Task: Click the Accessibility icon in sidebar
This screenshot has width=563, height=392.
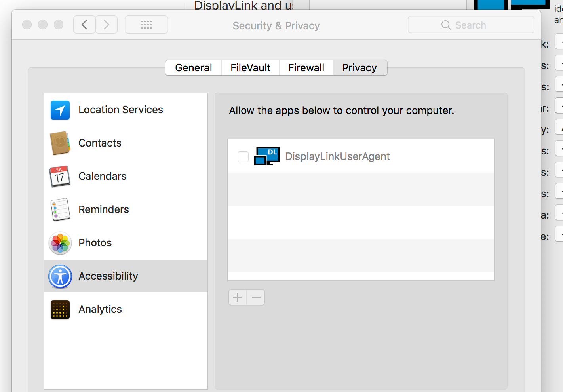Action: pyautogui.click(x=60, y=276)
